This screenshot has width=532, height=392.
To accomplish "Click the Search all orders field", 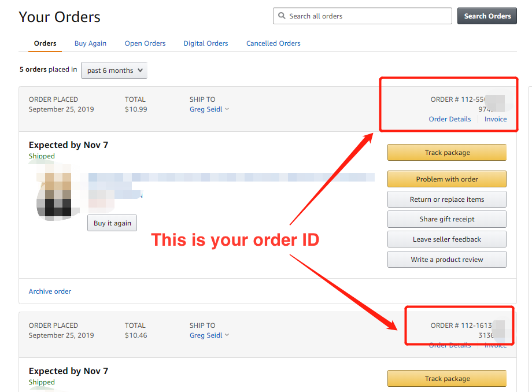I will click(363, 16).
